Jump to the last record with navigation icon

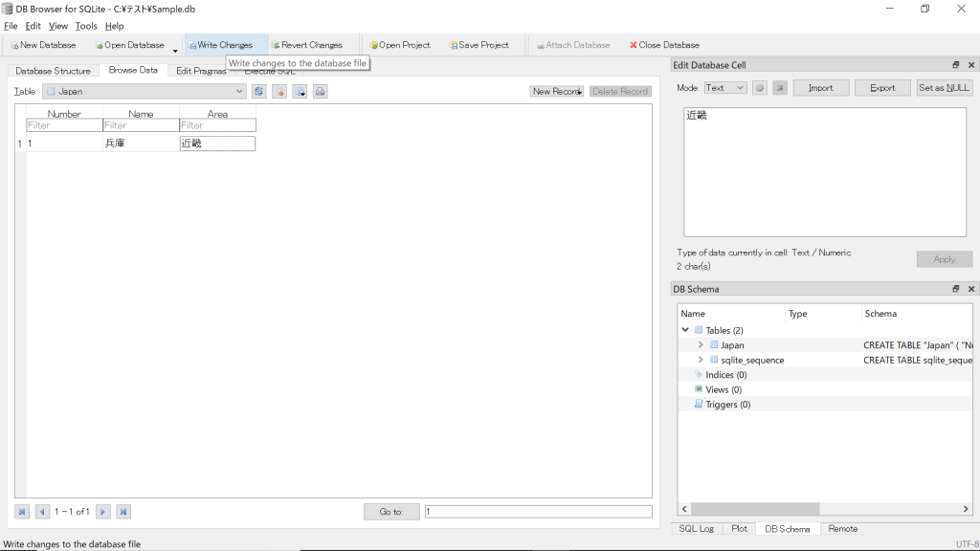point(123,512)
